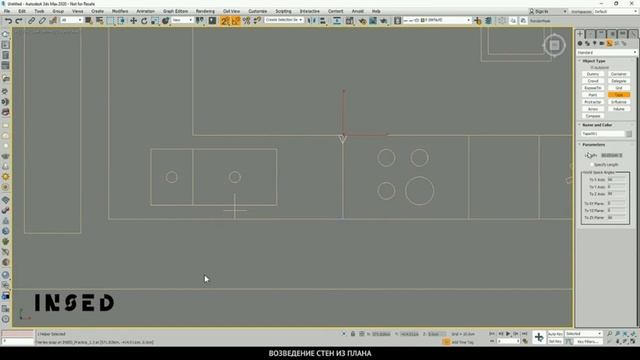
Task: Activate the Select and Link tool
Action: (x=31, y=20)
